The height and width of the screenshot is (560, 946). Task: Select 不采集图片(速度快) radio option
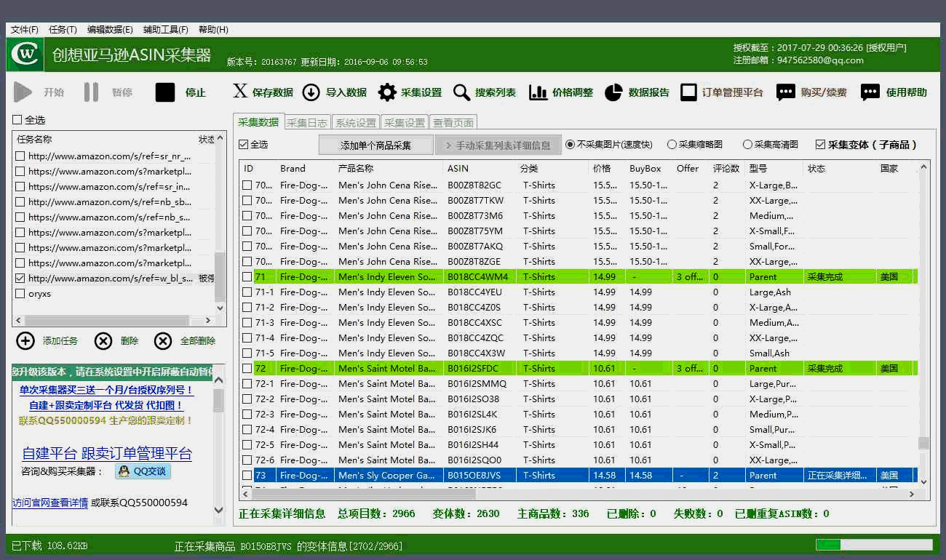570,145
